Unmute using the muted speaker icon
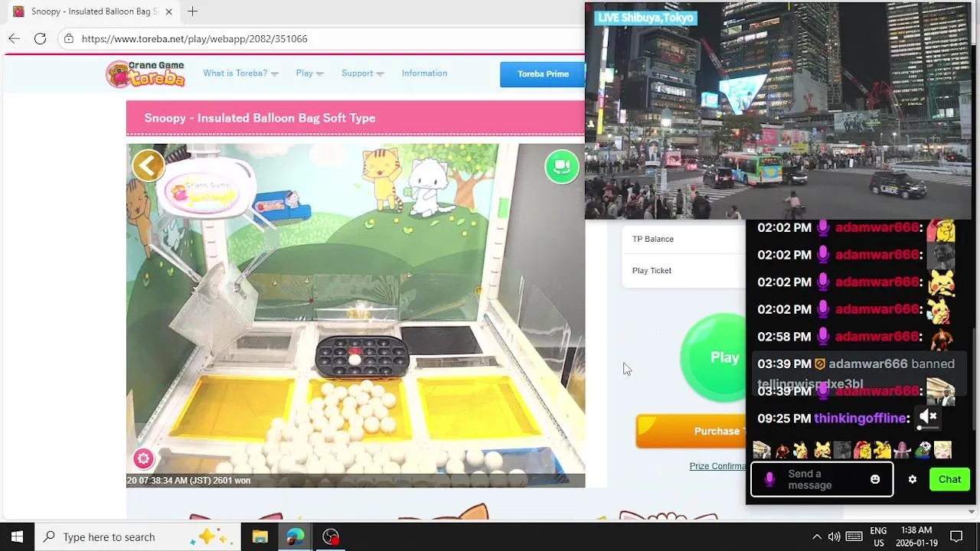Screen dimensions: 980x551 click(928, 416)
